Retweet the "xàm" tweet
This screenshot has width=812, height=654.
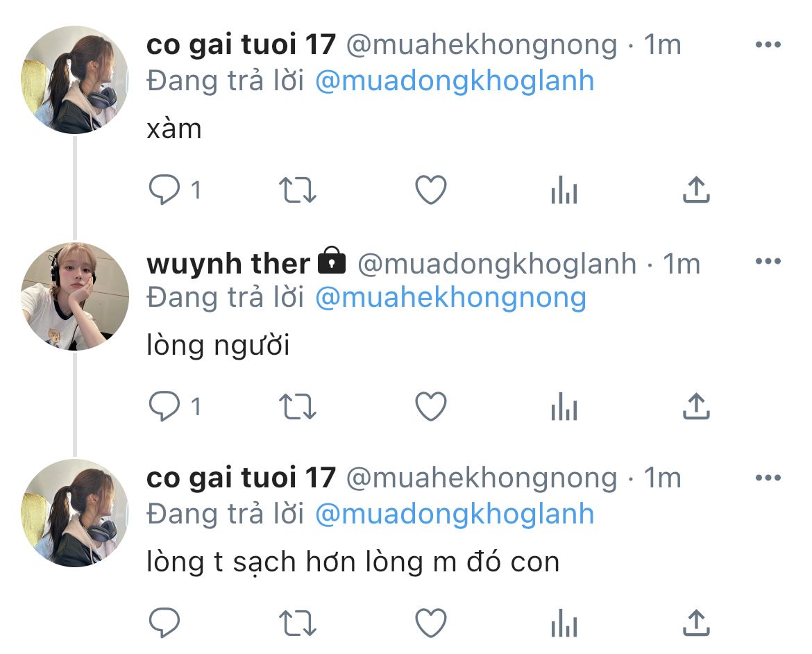pos(297,190)
